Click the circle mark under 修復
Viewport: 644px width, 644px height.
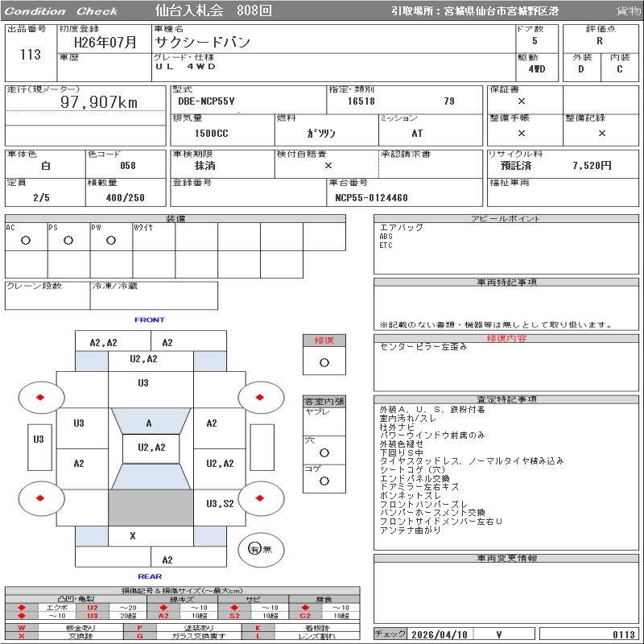pos(324,362)
